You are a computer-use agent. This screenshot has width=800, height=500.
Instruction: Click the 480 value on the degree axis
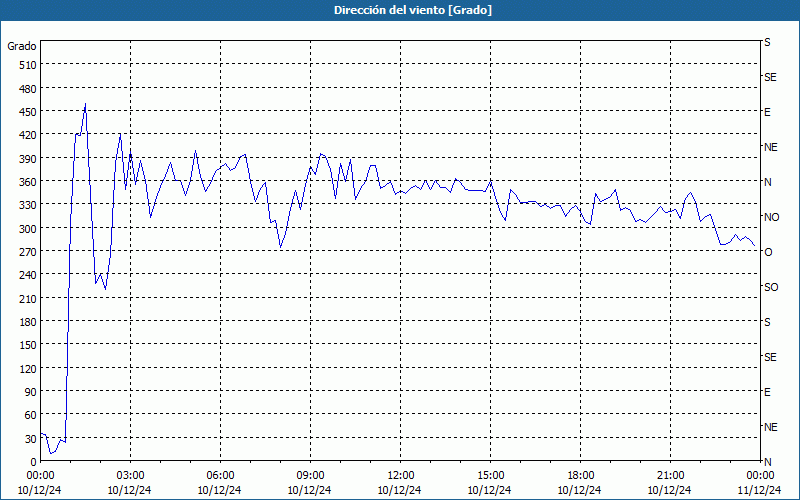pyautogui.click(x=28, y=89)
